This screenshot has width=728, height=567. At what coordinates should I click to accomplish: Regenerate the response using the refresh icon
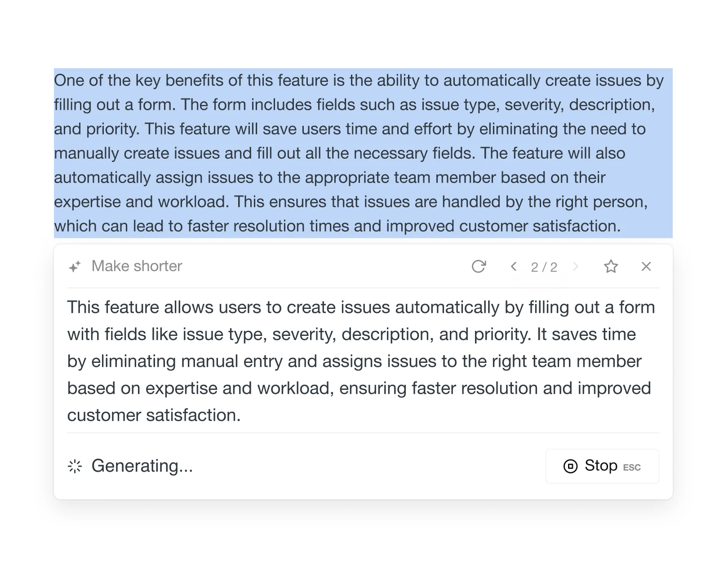pos(479,266)
